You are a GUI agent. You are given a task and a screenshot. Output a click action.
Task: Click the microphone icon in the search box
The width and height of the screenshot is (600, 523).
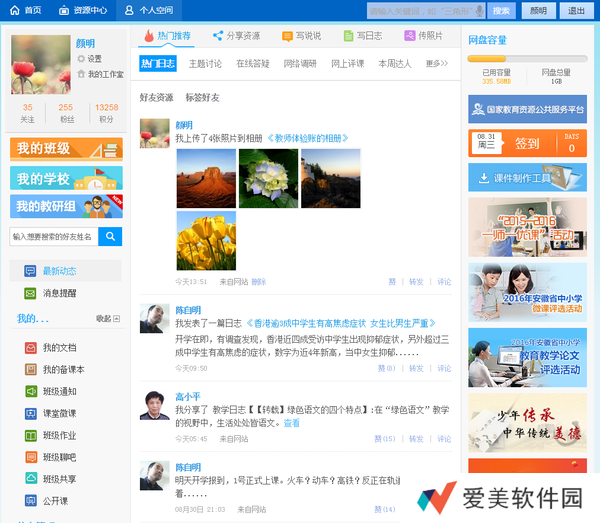[x=479, y=11]
